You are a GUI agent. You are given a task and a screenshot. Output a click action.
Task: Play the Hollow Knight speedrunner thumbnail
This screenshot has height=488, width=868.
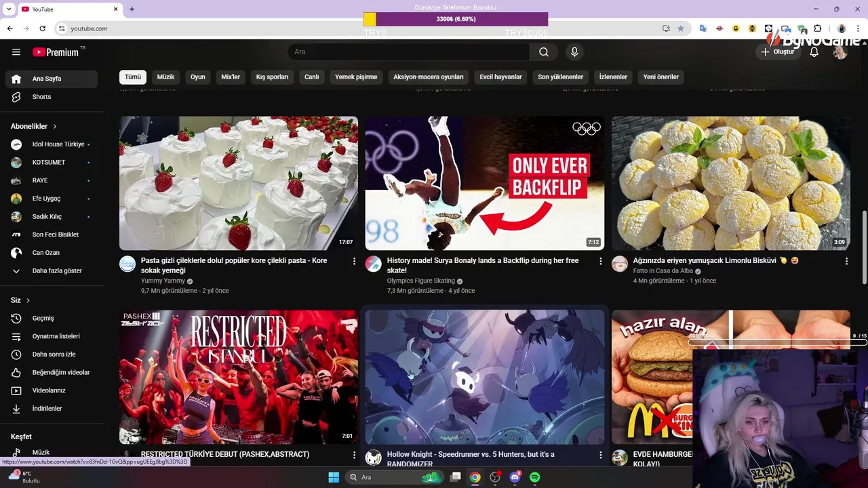click(x=485, y=377)
